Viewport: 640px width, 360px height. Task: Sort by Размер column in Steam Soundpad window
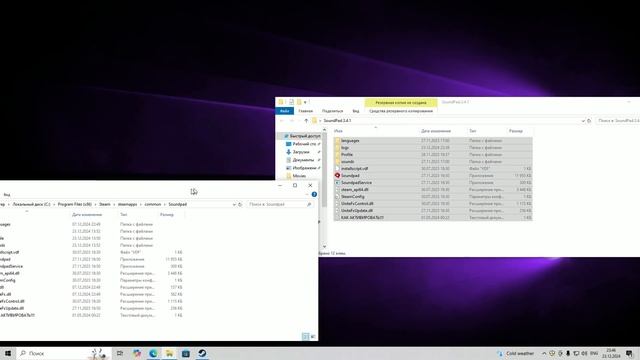click(167, 215)
